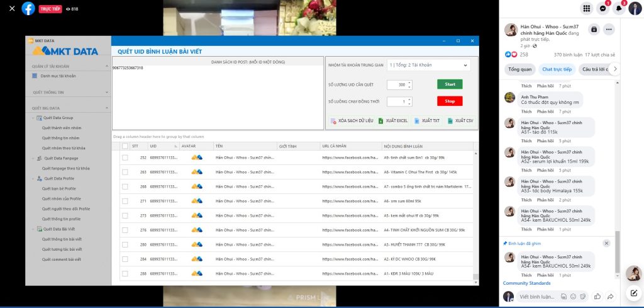This screenshot has height=308, width=644.
Task: Open the Community Standards link
Action: [526, 283]
